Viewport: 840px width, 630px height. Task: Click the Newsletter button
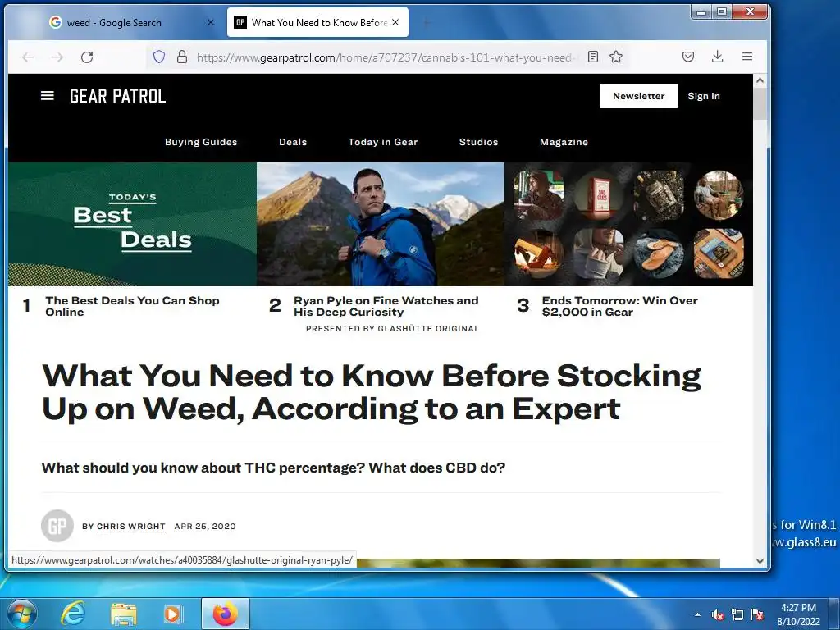[638, 96]
